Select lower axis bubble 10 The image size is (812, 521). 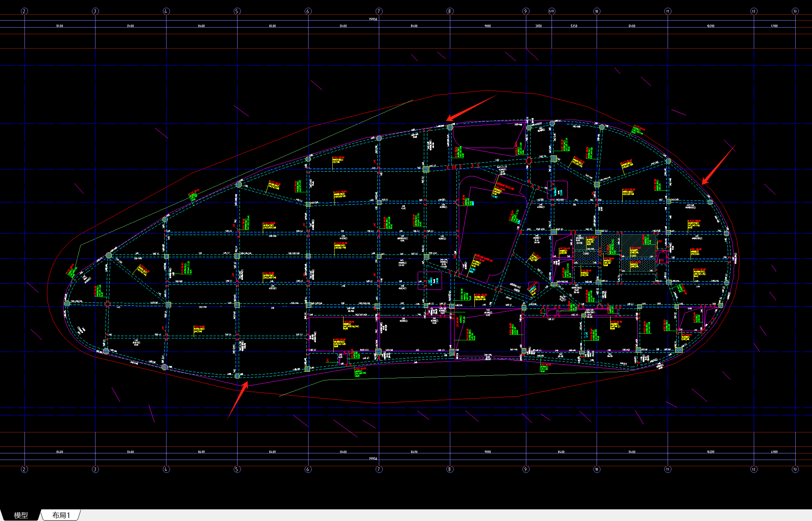[597, 469]
